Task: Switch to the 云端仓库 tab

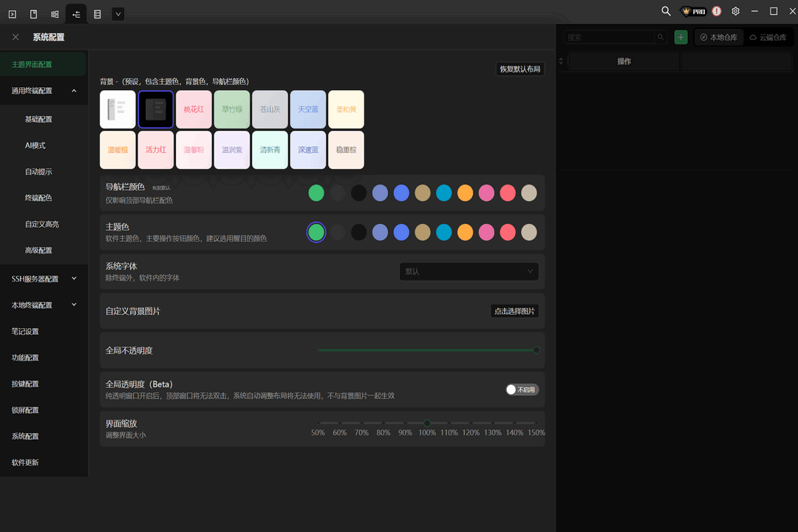Action: (768, 37)
